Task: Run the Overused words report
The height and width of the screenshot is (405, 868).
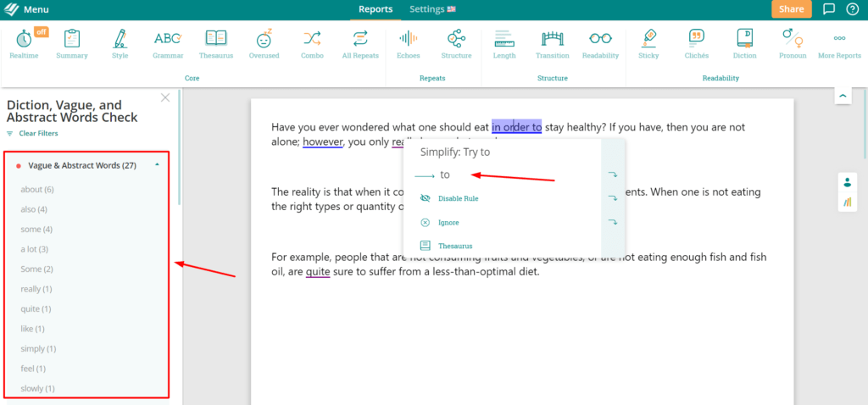Action: pyautogui.click(x=264, y=43)
